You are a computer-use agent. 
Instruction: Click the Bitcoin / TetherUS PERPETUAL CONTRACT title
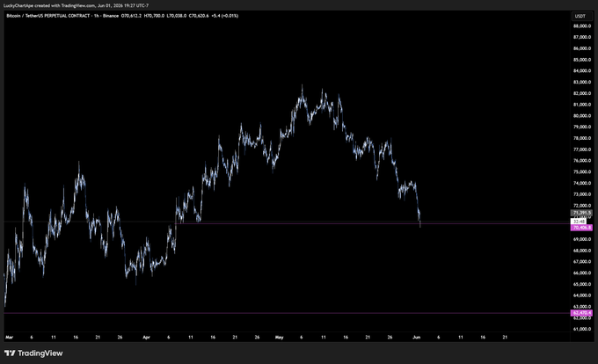click(x=48, y=16)
